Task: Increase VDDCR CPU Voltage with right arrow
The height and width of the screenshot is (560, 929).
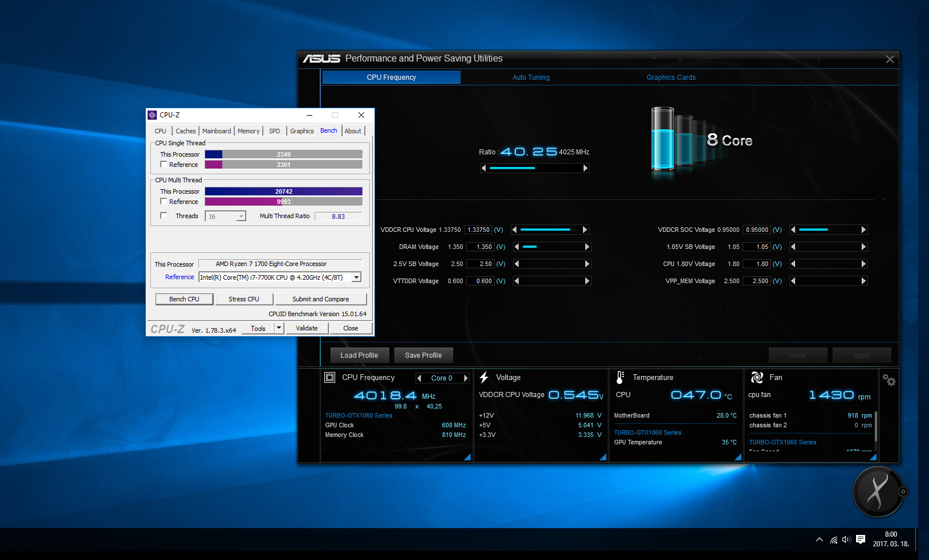Action: (x=585, y=230)
